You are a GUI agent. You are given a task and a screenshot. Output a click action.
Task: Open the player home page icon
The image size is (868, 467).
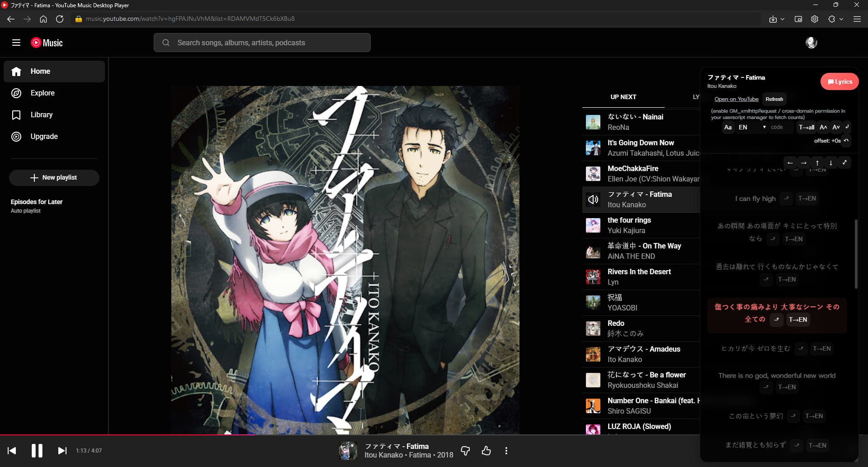(x=43, y=19)
